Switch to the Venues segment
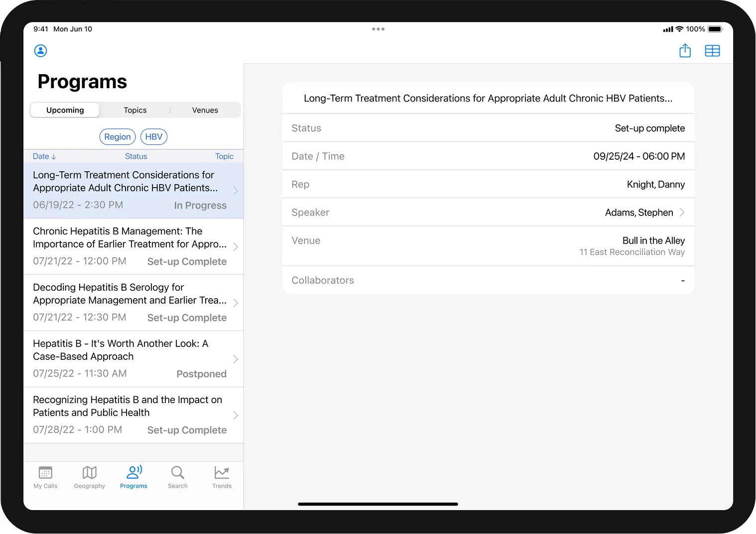Screen dimensions: 756x534 (x=205, y=110)
